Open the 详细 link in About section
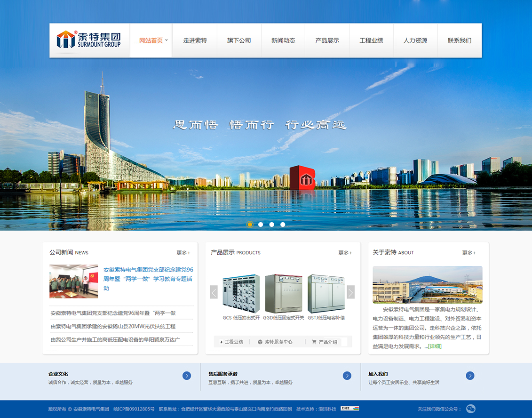This screenshot has width=532, height=418. 435,346
